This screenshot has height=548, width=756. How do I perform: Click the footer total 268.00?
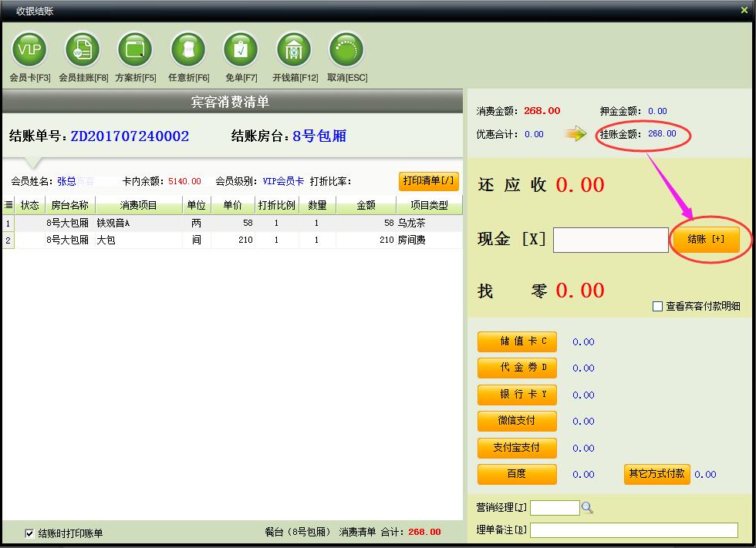424,532
